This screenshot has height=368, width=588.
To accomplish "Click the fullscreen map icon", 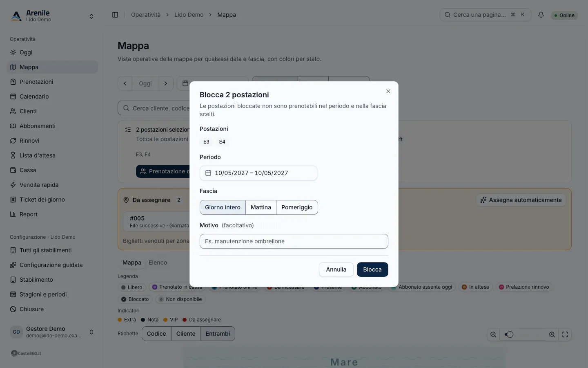I will point(565,334).
